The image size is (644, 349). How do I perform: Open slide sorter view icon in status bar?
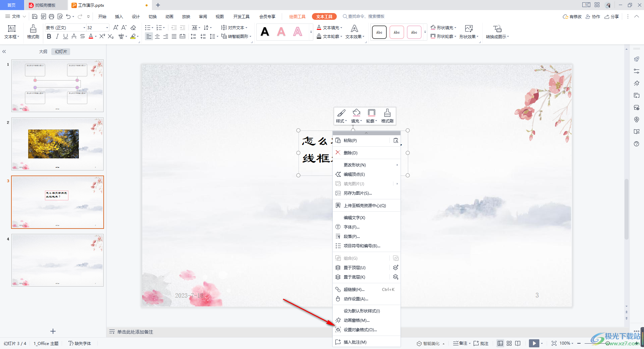click(509, 343)
